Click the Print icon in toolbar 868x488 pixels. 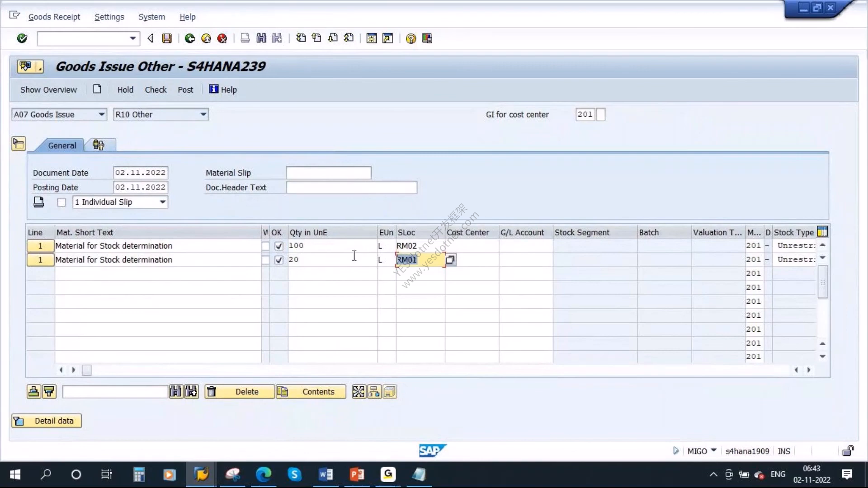click(x=245, y=38)
